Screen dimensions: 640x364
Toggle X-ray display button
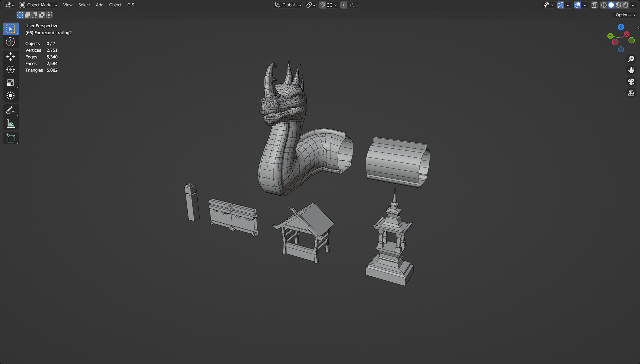[594, 5]
